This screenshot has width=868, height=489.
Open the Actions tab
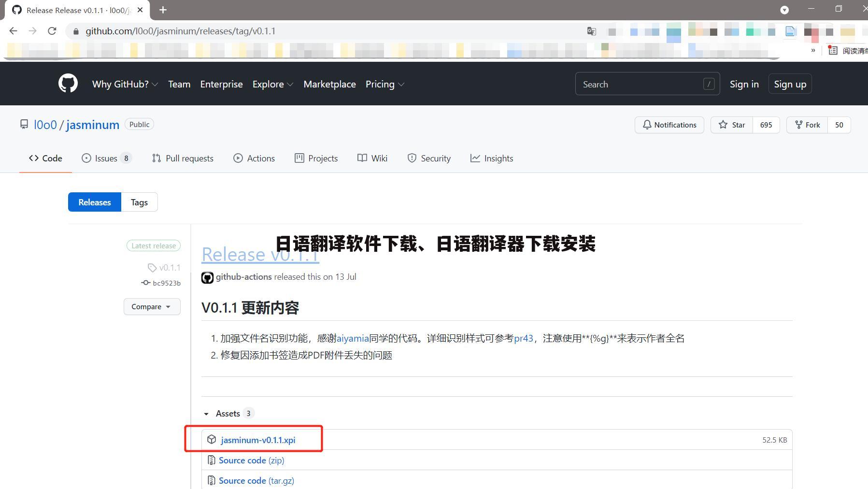point(254,158)
